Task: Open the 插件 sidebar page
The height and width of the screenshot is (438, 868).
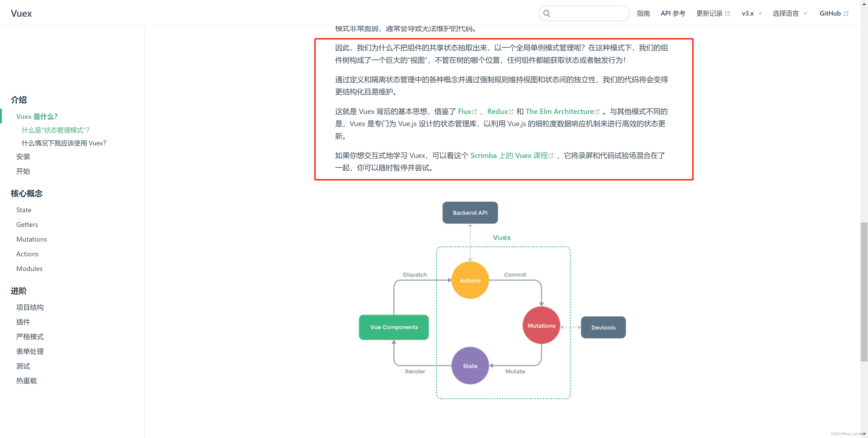Action: [23, 322]
